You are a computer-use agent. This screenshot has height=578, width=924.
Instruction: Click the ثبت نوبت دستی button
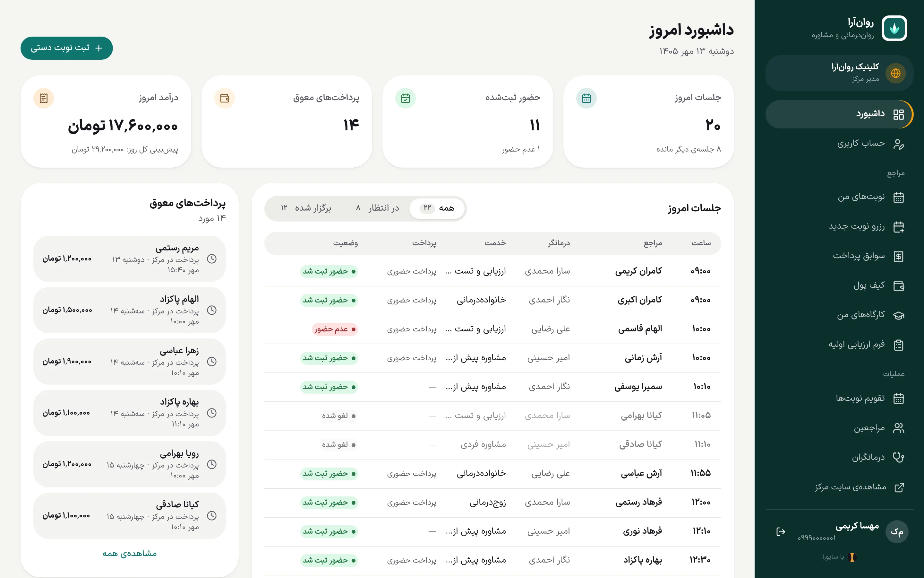pos(67,48)
